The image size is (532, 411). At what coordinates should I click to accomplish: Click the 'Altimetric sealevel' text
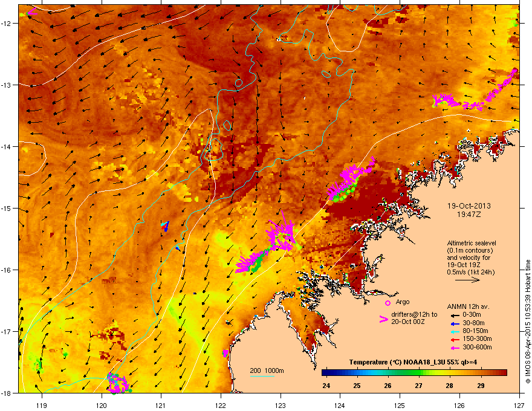(472, 243)
